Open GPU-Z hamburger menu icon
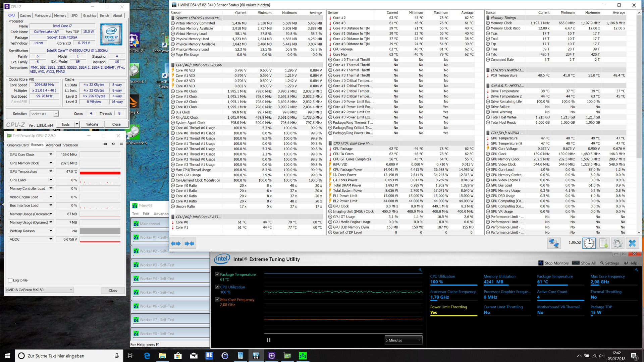 click(x=121, y=144)
